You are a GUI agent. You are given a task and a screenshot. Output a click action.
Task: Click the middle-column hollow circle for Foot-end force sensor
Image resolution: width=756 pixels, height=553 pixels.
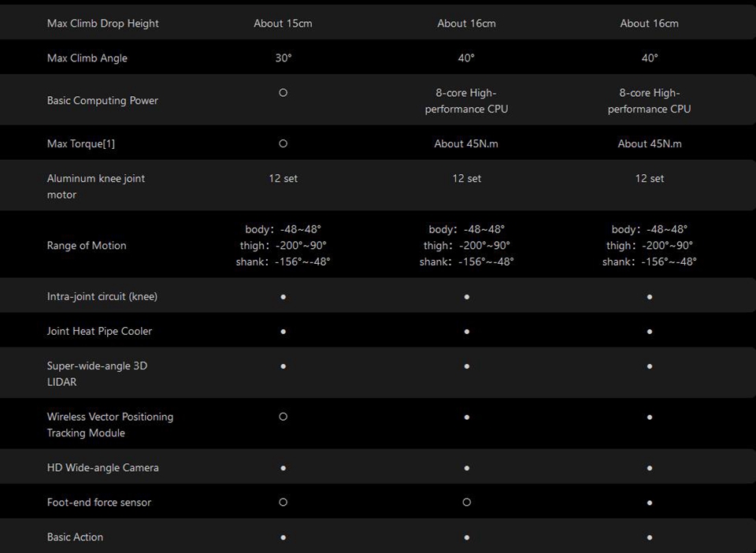467,502
